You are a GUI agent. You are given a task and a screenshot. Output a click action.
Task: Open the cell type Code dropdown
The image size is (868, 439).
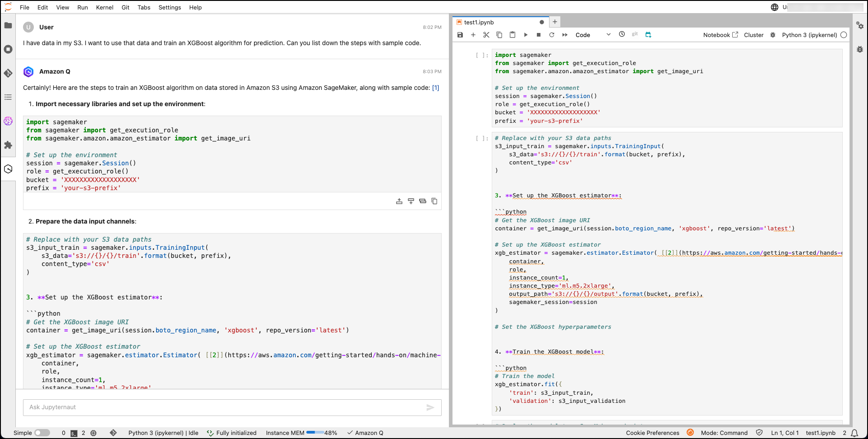click(x=593, y=35)
